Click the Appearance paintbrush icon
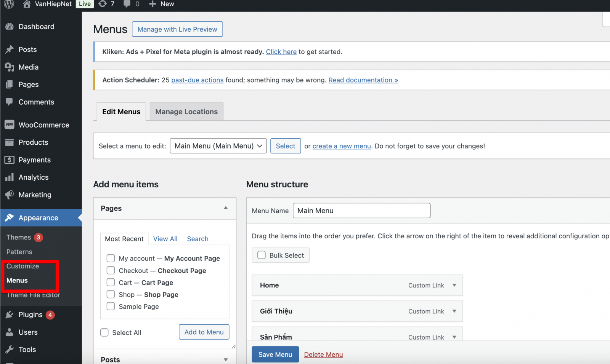 click(10, 218)
